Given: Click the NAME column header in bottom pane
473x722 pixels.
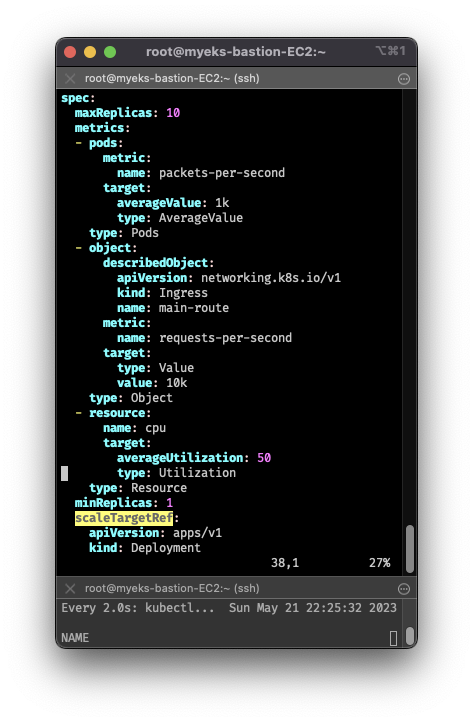Looking at the screenshot, I should click(75, 638).
